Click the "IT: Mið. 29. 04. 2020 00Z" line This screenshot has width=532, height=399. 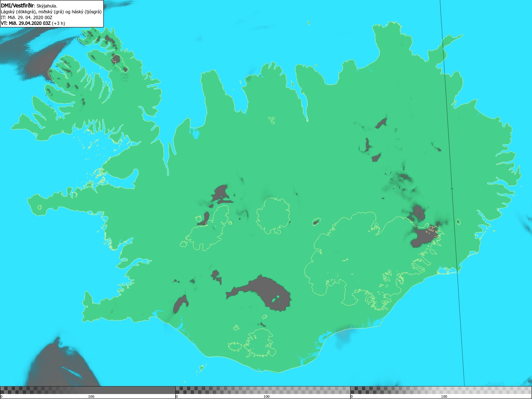(27, 17)
